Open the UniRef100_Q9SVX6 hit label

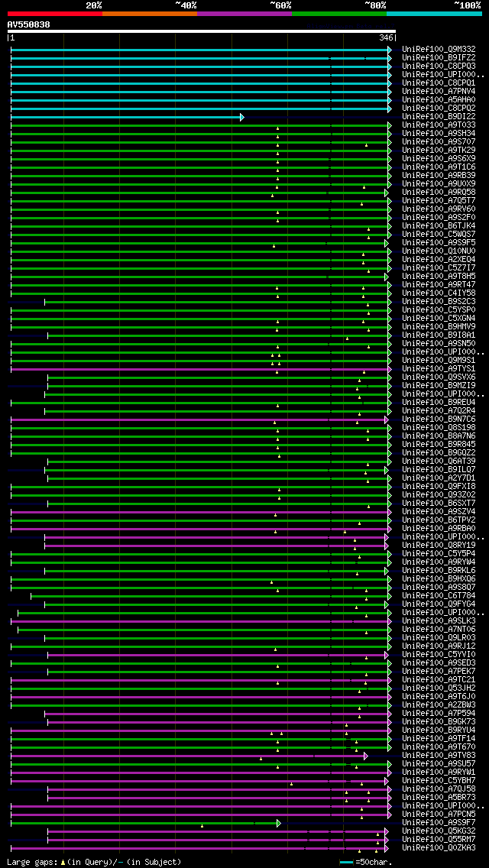(439, 377)
